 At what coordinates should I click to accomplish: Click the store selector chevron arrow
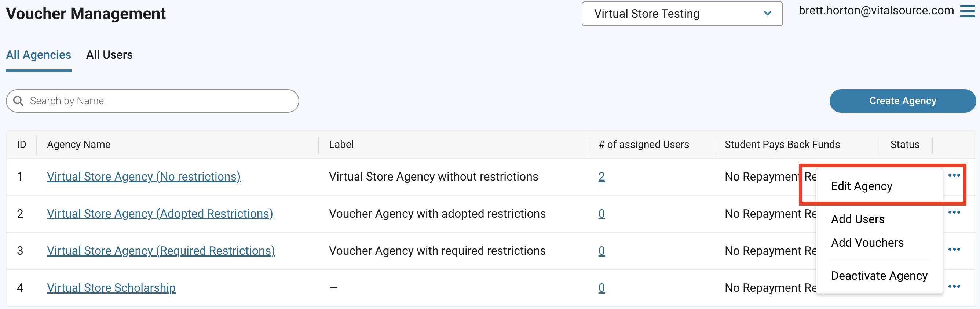[x=767, y=14]
